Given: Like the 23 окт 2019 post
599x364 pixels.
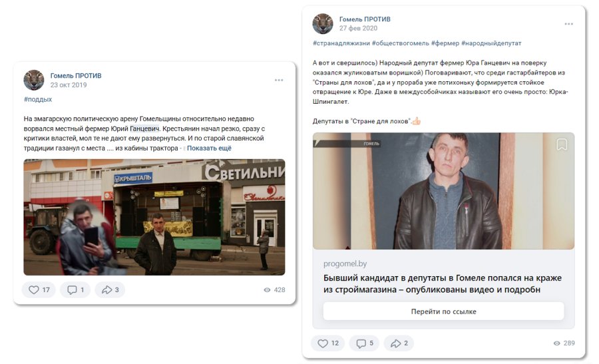Looking at the screenshot, I should point(39,289).
